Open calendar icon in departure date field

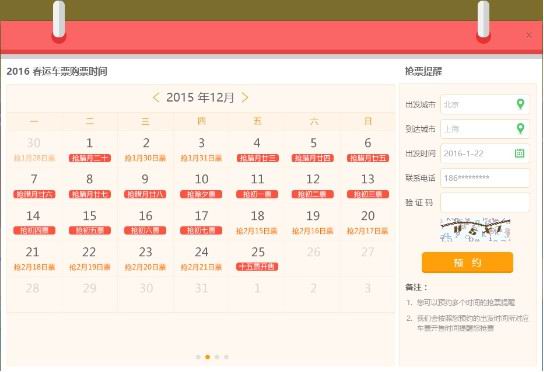(x=519, y=153)
